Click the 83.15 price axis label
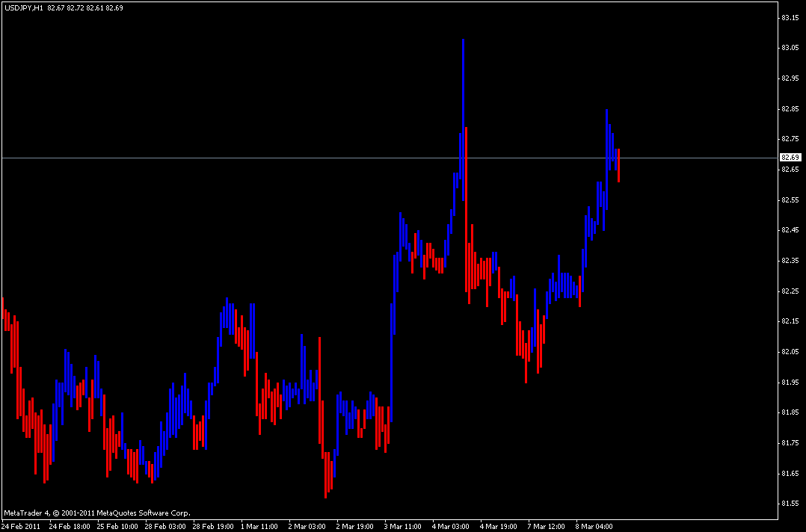 790,17
